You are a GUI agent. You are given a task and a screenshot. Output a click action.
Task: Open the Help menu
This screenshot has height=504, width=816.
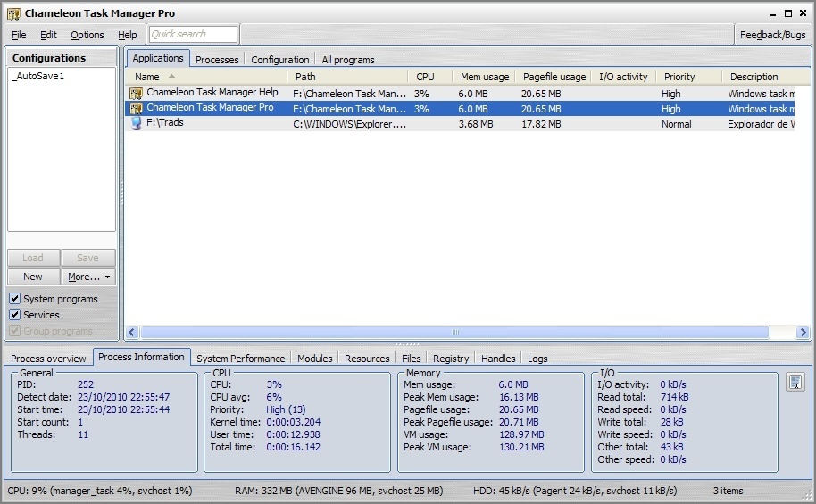(128, 35)
